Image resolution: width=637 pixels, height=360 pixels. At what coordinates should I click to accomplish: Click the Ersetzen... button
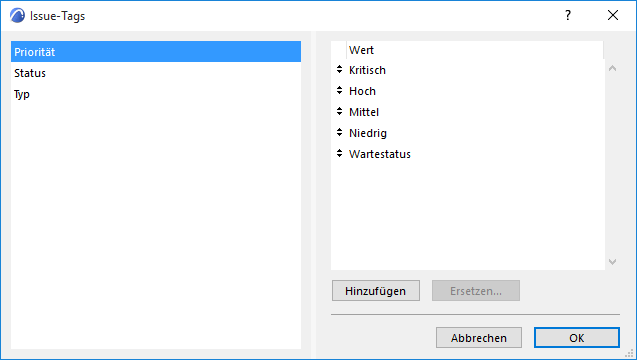(x=476, y=291)
